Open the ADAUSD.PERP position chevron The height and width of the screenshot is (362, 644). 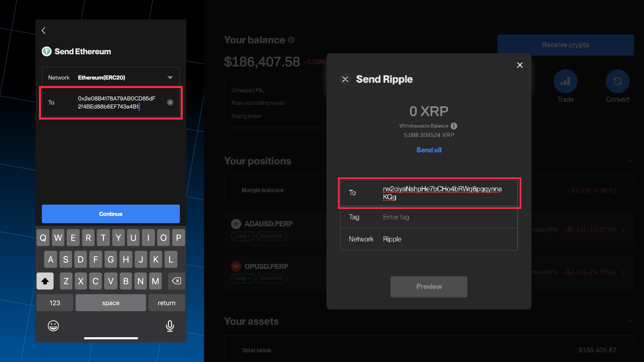coord(624,230)
